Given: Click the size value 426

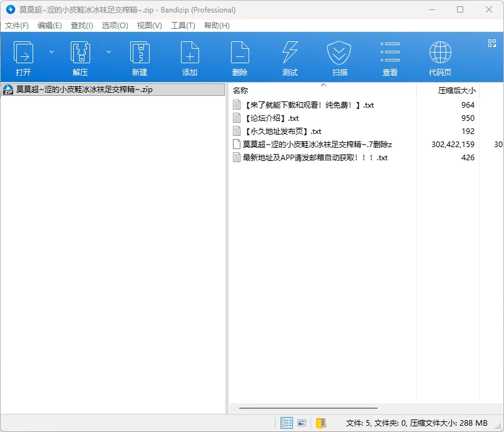Looking at the screenshot, I should pos(468,158).
